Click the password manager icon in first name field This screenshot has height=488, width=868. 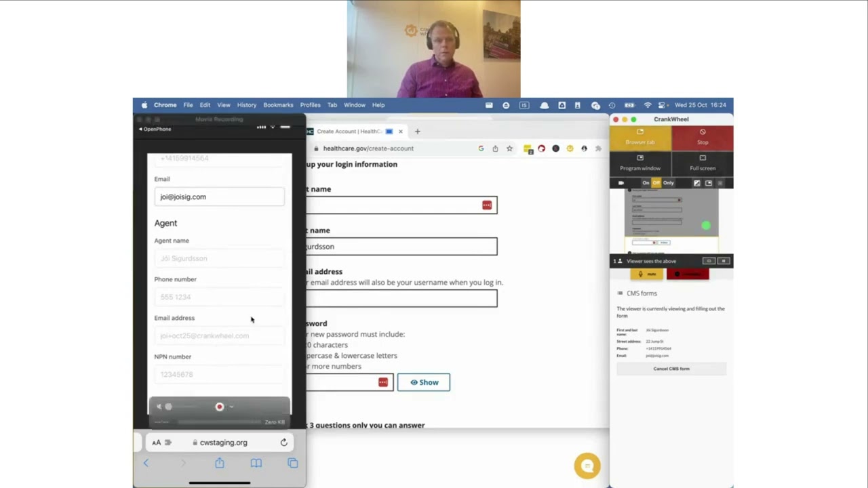[487, 205]
